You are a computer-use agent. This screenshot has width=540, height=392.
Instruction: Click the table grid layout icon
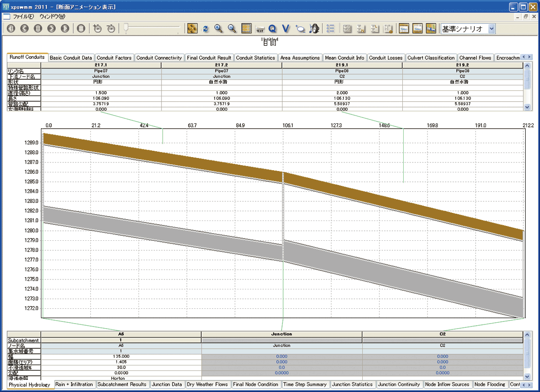tap(347, 28)
